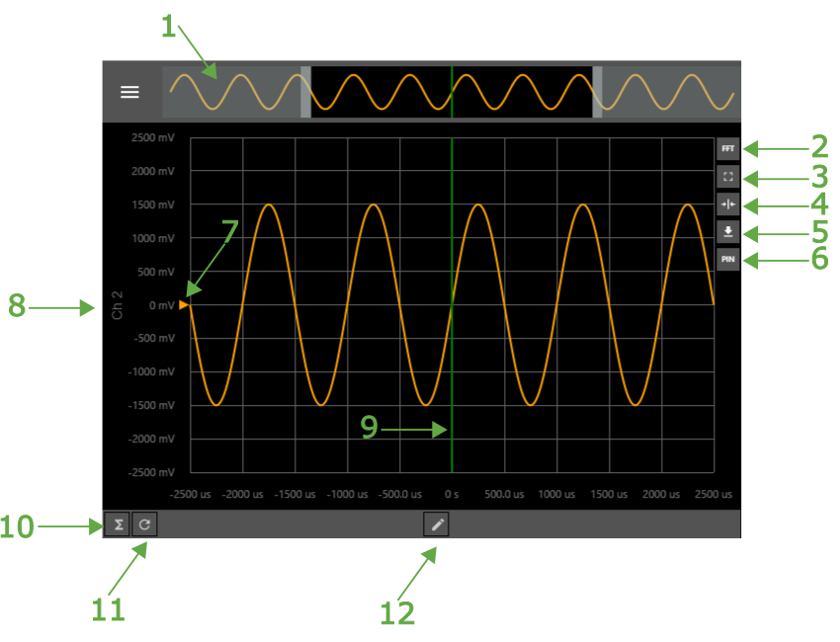Click the -1500 us time label
Screen dimensions: 840x642
pyautogui.click(x=294, y=494)
